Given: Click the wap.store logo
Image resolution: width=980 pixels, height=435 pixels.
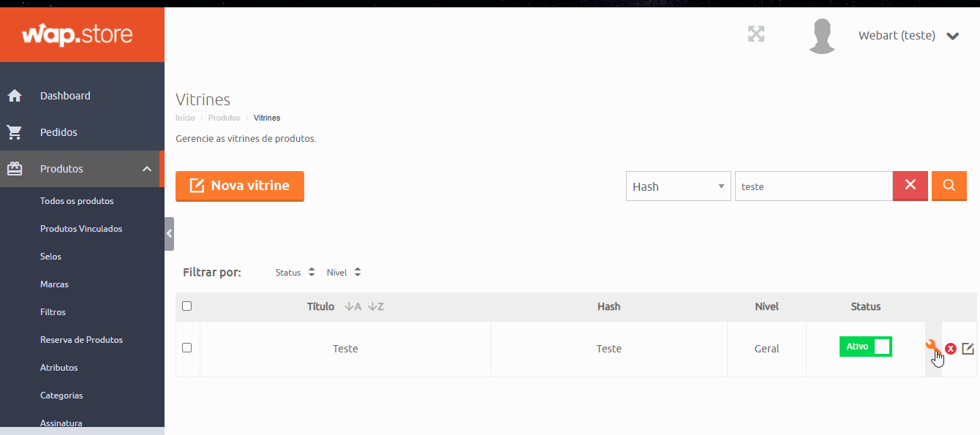Looking at the screenshot, I should pos(77,34).
